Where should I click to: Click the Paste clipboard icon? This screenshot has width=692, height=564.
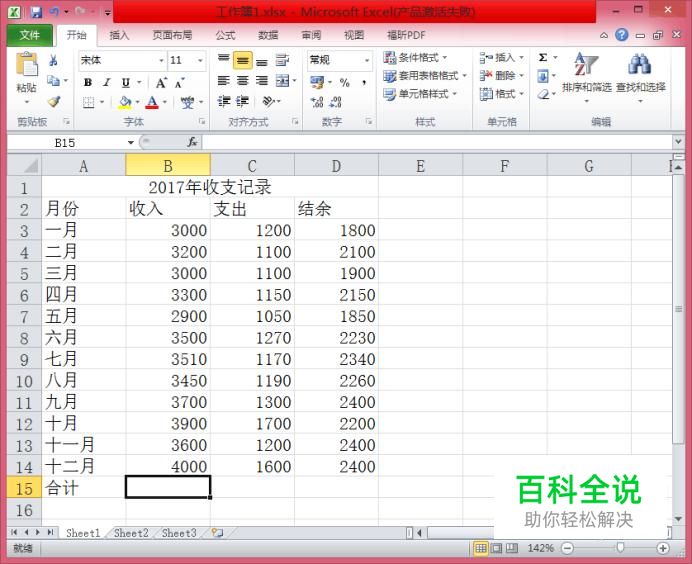pos(26,65)
